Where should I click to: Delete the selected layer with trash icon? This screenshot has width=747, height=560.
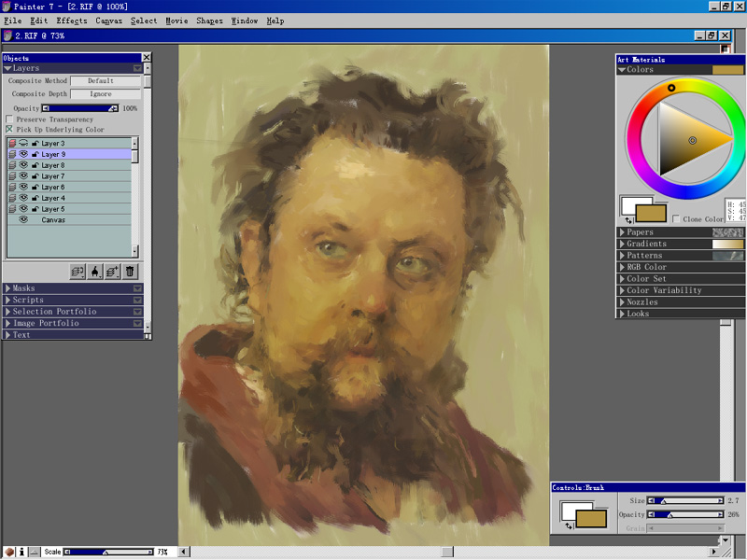point(130,272)
